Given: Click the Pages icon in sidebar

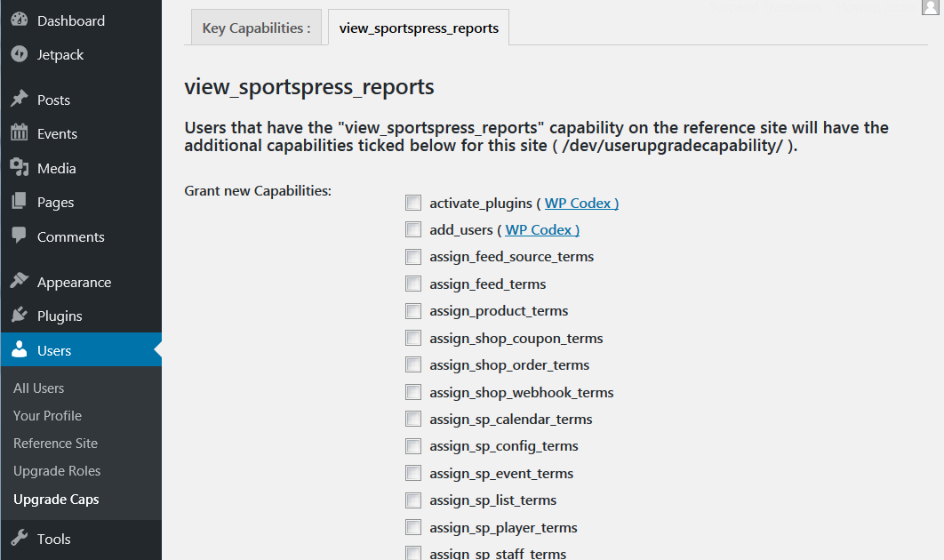Looking at the screenshot, I should 20,201.
